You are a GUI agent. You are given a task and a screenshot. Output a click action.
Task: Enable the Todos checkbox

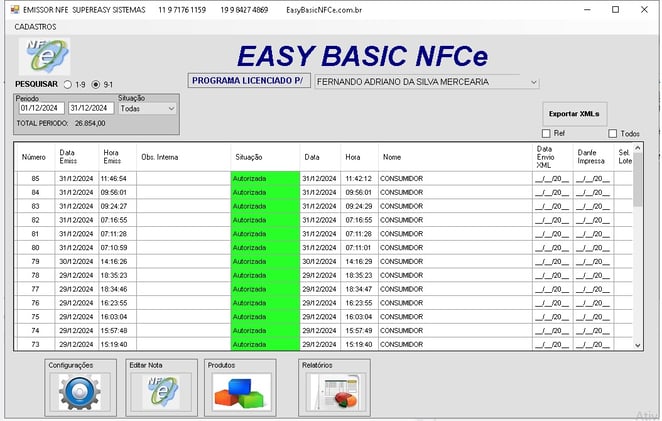tap(613, 133)
